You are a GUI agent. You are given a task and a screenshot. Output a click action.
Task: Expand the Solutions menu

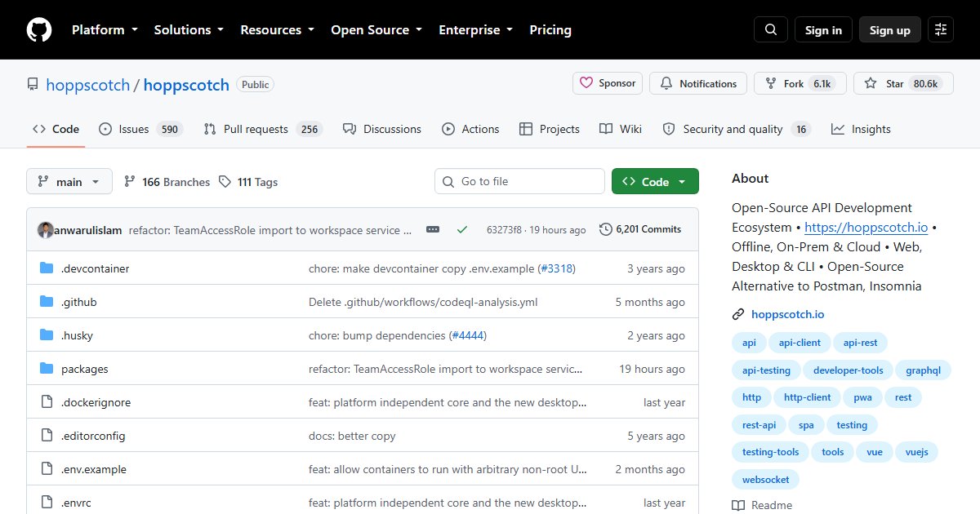(x=189, y=29)
